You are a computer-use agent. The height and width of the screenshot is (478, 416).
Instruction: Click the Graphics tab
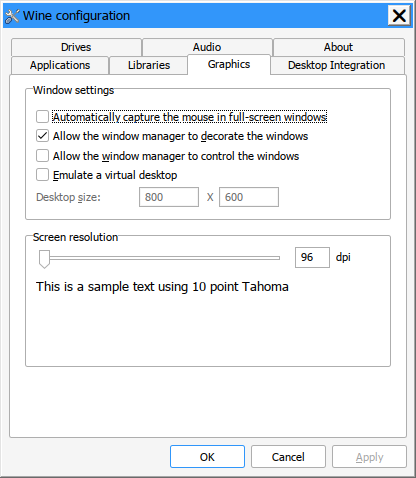(x=229, y=64)
